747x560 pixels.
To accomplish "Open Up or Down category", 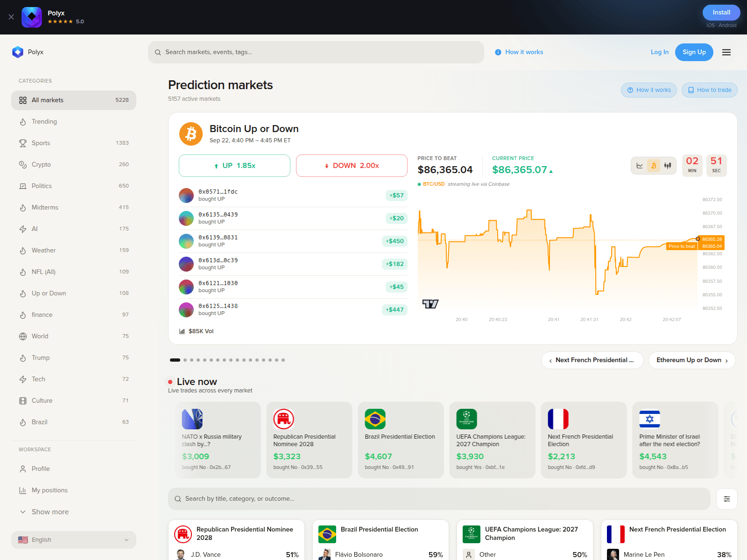I will (x=74, y=294).
